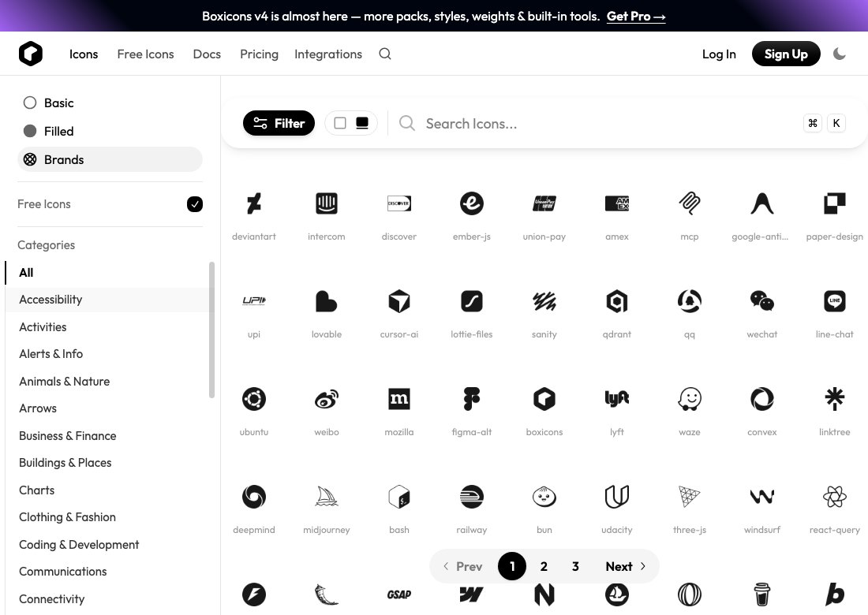The image size is (868, 615).
Task: Select the mozilla icon
Action: click(399, 399)
